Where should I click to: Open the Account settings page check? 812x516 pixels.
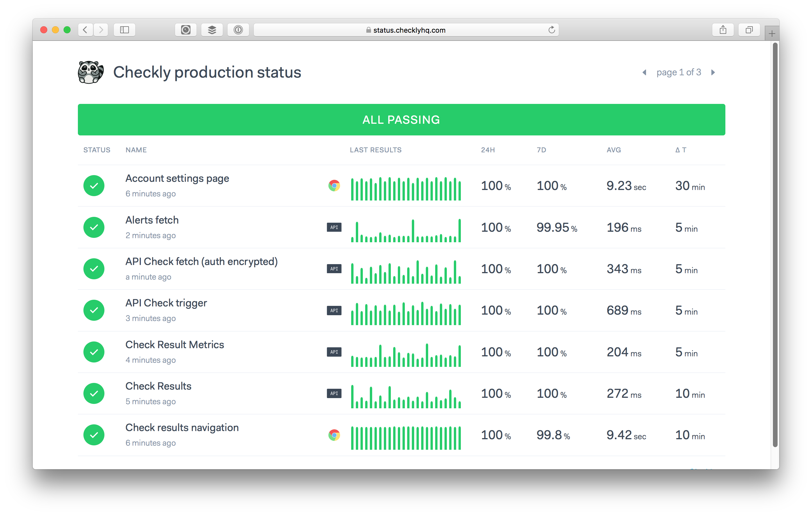(177, 178)
